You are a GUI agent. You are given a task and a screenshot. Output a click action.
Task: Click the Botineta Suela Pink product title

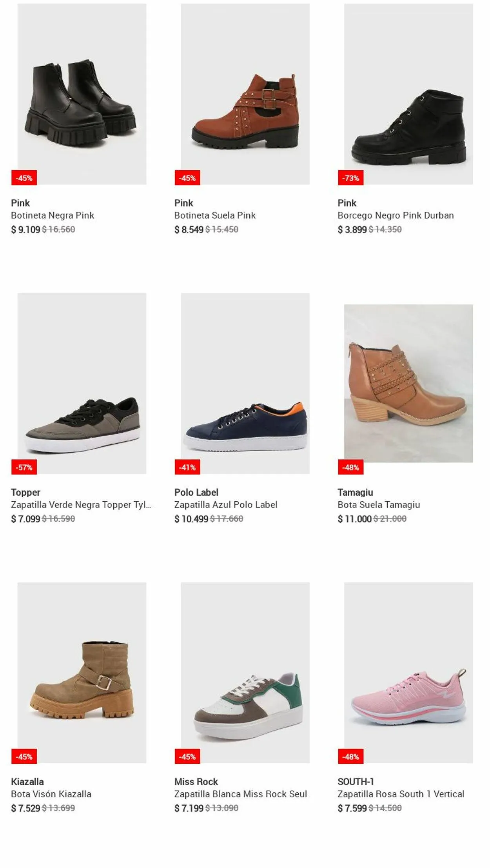click(x=215, y=215)
